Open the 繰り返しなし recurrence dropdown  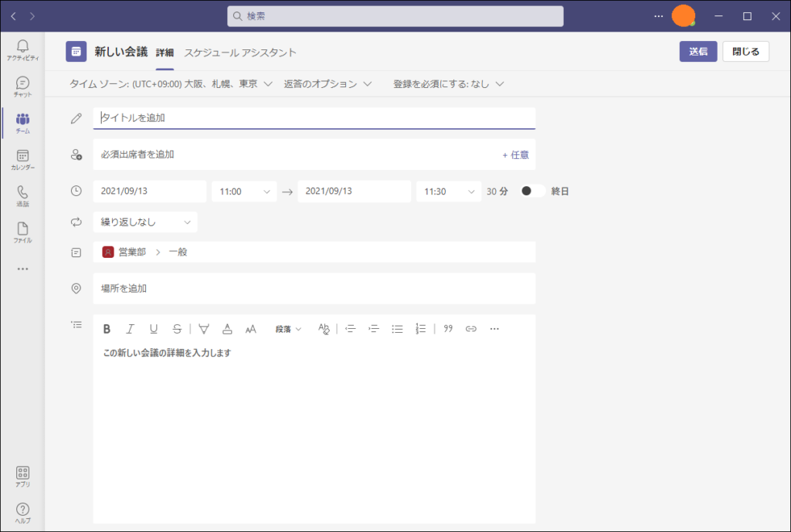click(x=145, y=222)
